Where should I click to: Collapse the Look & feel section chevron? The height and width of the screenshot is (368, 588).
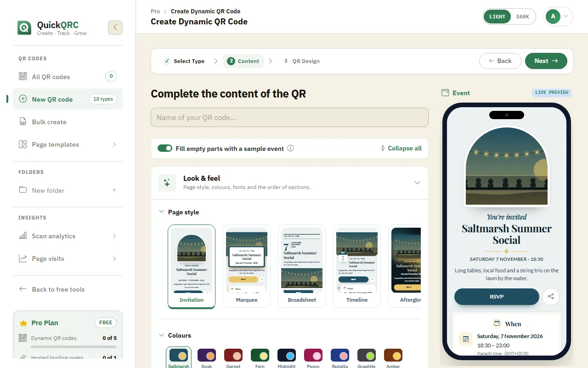click(x=417, y=183)
